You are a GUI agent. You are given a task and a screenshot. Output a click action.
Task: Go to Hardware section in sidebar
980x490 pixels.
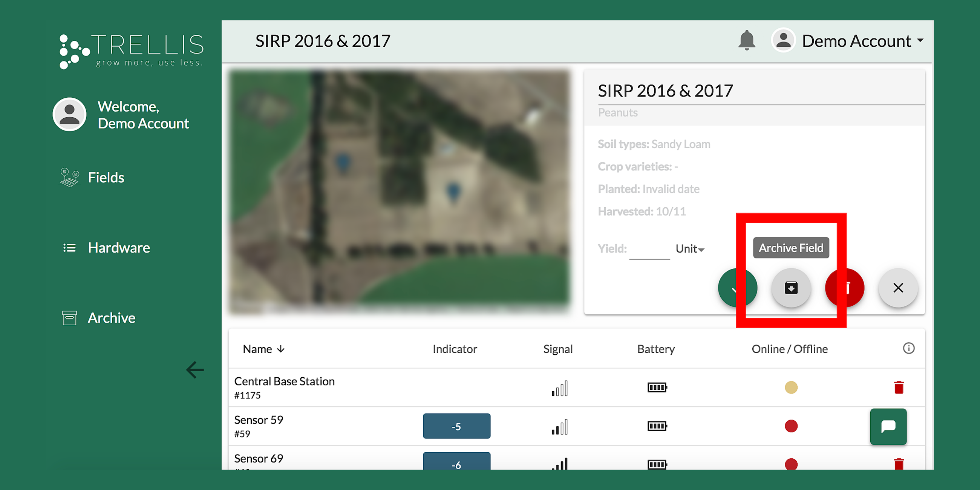pos(118,248)
